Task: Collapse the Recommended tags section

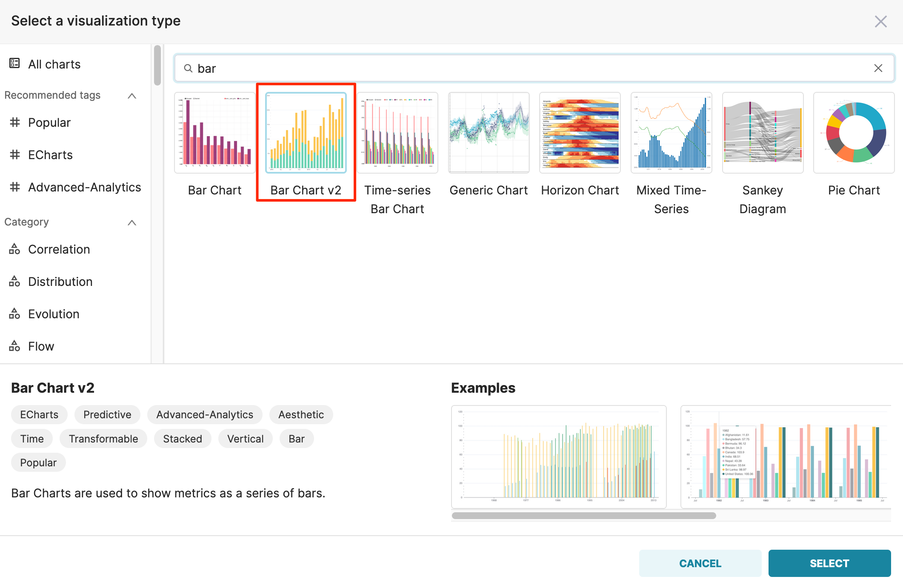Action: pyautogui.click(x=132, y=96)
